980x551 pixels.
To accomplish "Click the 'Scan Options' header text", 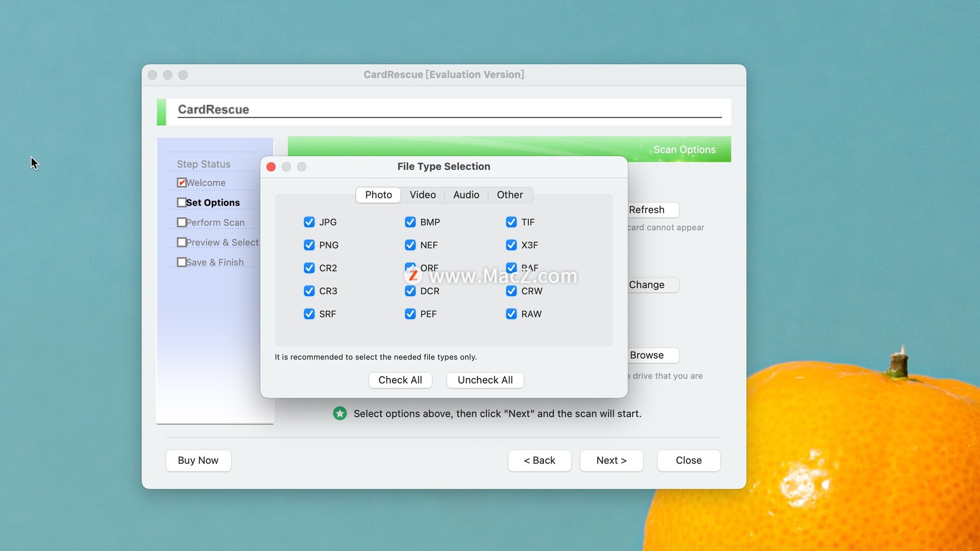I will (684, 149).
